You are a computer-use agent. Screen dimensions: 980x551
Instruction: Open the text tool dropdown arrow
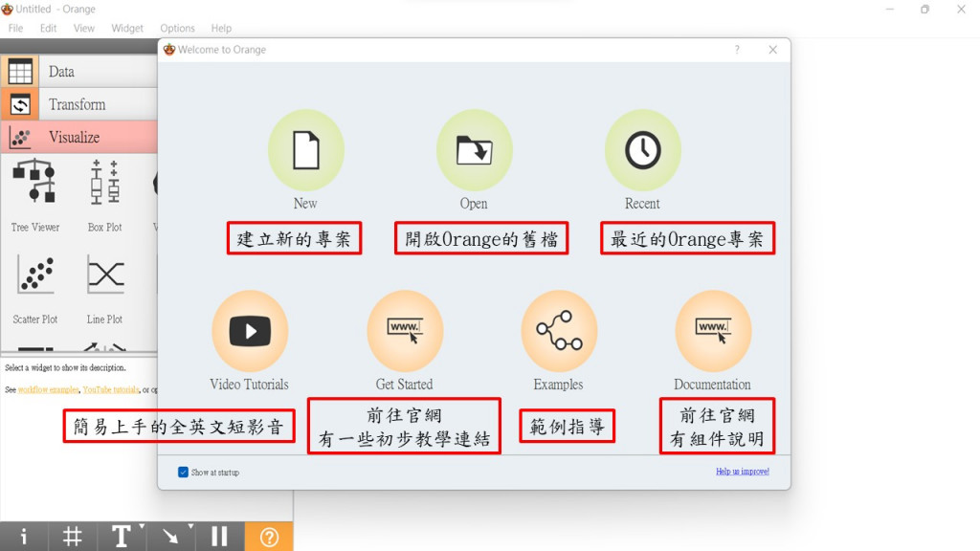(143, 527)
